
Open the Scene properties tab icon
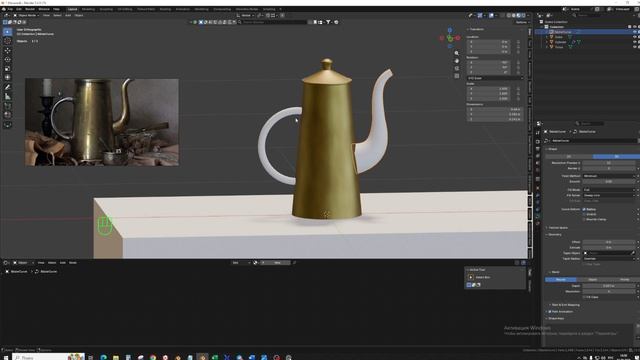pos(538,163)
